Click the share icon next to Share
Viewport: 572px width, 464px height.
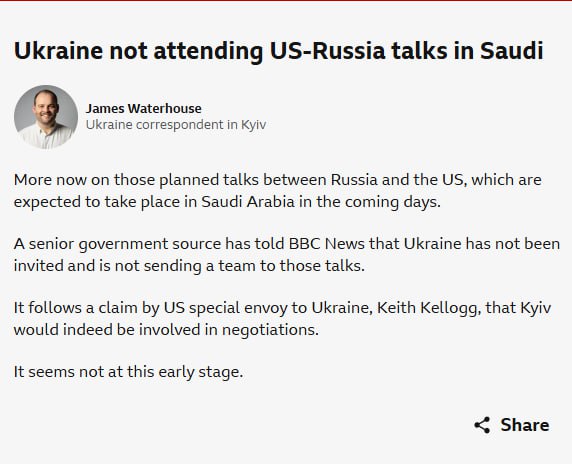click(x=482, y=425)
